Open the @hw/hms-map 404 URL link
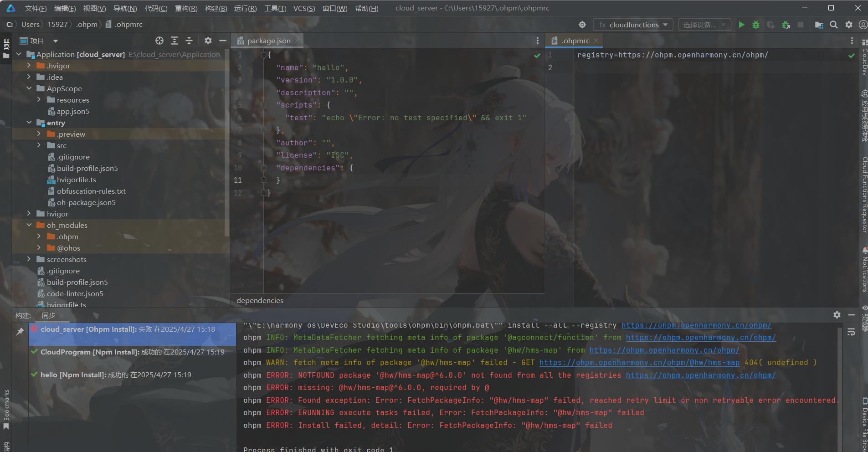Viewport: 868px width, 452px height. click(639, 363)
